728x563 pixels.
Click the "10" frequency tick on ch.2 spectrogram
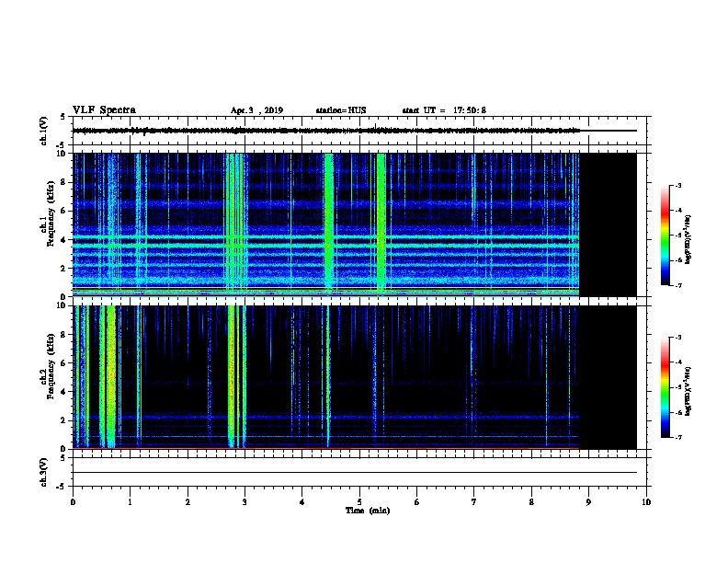click(62, 305)
